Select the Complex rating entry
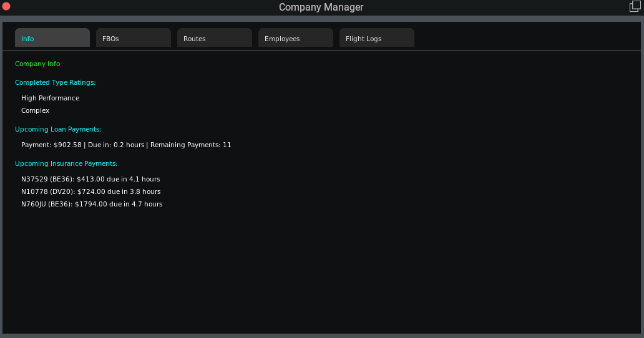The height and width of the screenshot is (338, 644). click(35, 110)
